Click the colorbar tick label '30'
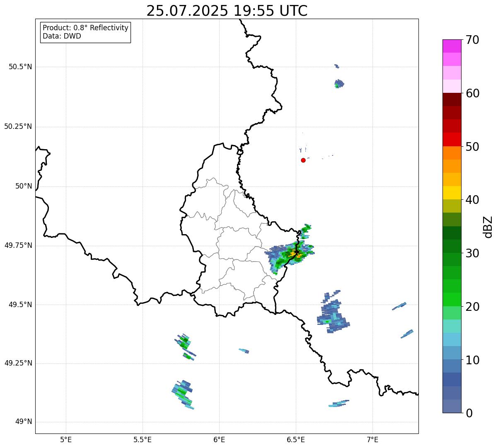 click(472, 253)
